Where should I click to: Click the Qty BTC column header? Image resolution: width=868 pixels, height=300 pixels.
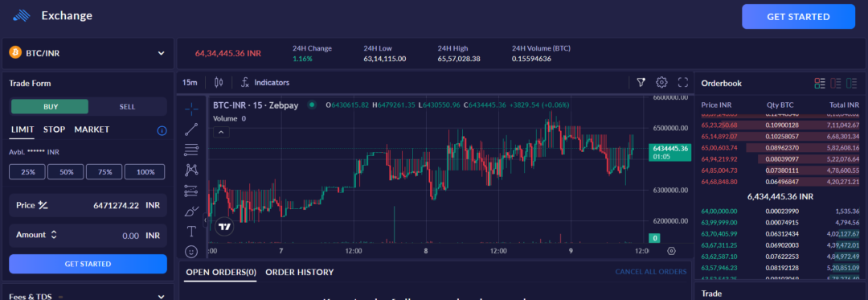pos(780,105)
